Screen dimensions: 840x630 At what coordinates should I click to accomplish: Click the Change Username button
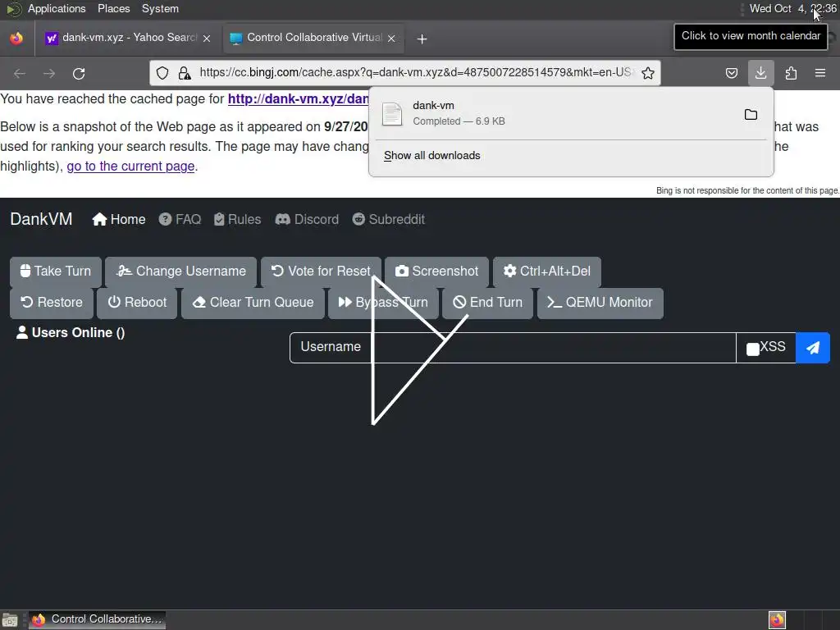click(x=181, y=272)
